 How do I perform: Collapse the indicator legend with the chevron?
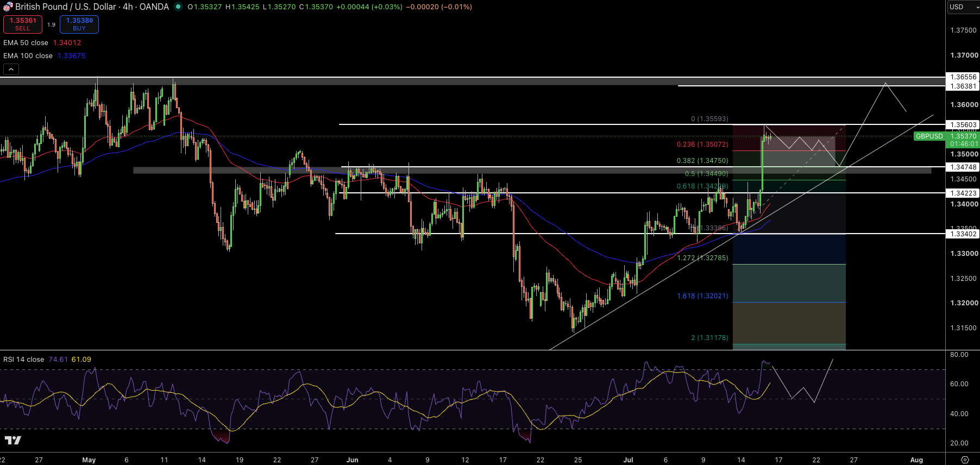coord(11,69)
